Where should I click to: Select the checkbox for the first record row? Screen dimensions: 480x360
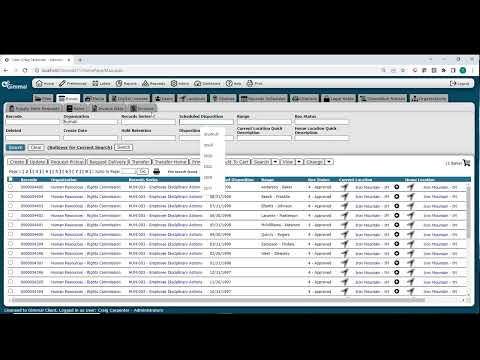11,187
